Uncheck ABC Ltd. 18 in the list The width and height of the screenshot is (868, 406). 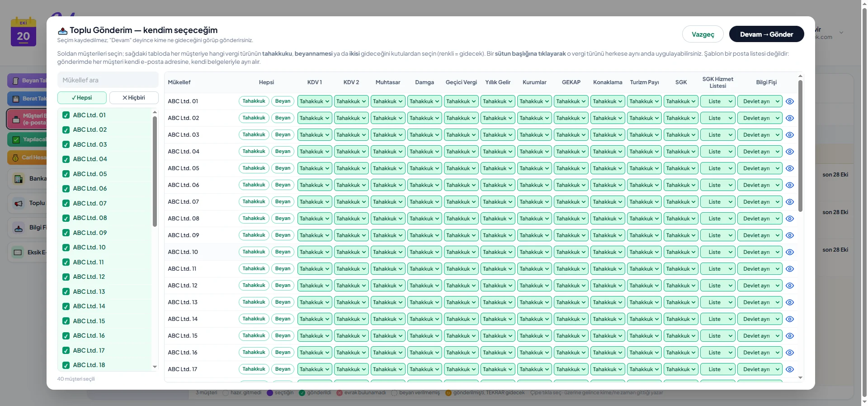(66, 365)
